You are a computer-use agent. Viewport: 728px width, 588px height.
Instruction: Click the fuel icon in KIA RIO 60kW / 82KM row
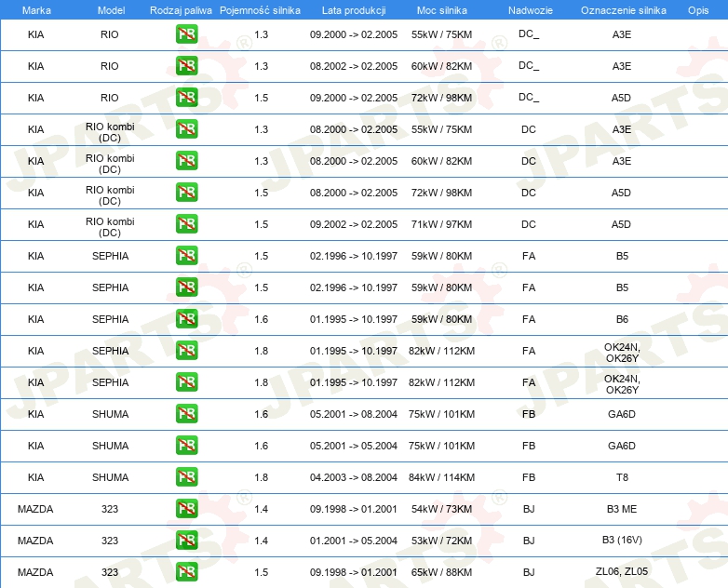pyautogui.click(x=186, y=66)
